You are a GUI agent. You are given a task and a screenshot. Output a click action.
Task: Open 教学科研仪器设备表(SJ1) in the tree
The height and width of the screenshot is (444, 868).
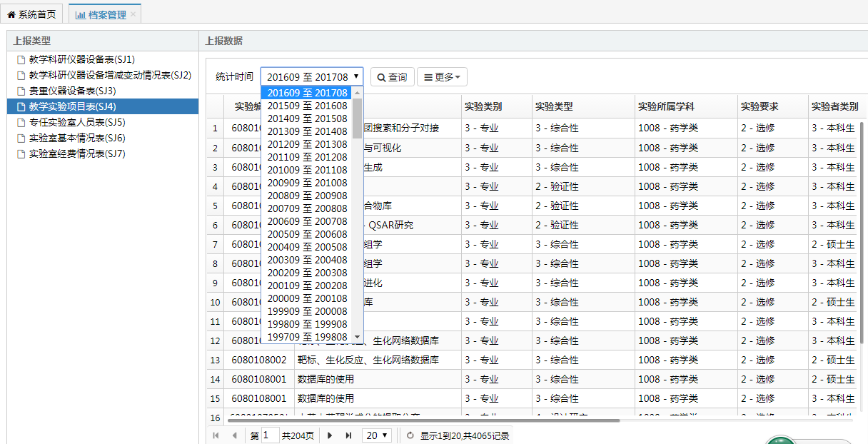tap(81, 59)
